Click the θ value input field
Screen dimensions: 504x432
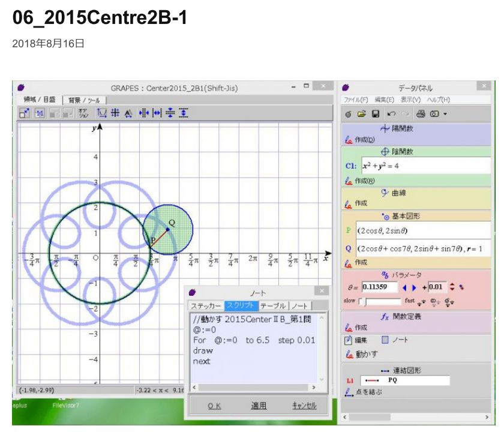tap(379, 287)
